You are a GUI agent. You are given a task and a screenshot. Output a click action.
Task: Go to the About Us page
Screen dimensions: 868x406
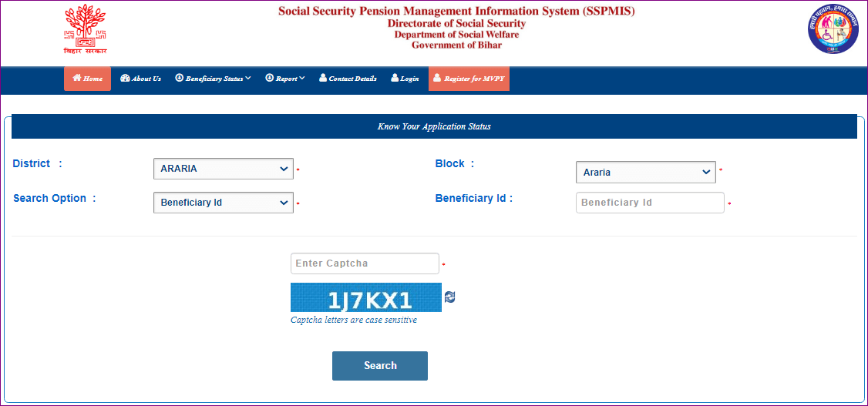tap(146, 79)
